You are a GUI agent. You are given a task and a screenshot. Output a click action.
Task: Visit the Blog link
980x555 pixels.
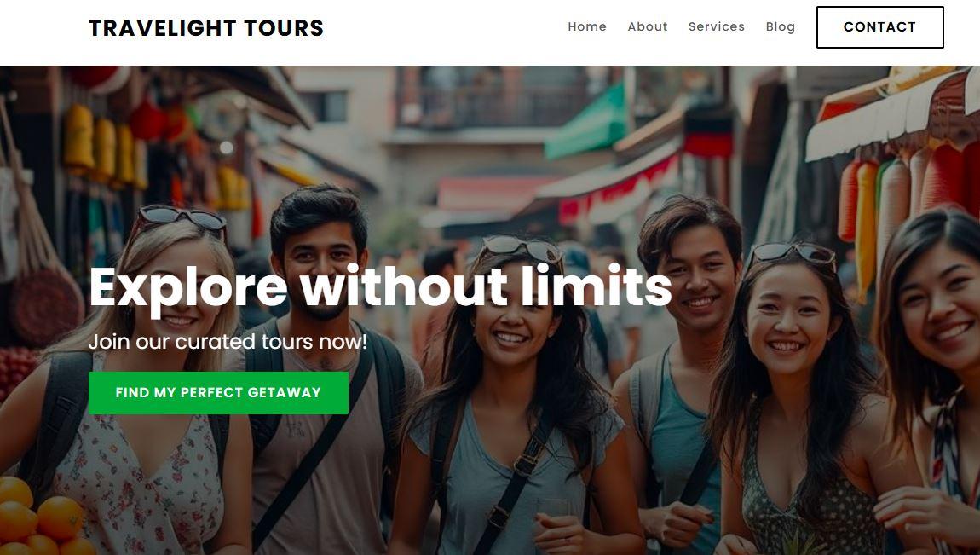point(781,27)
